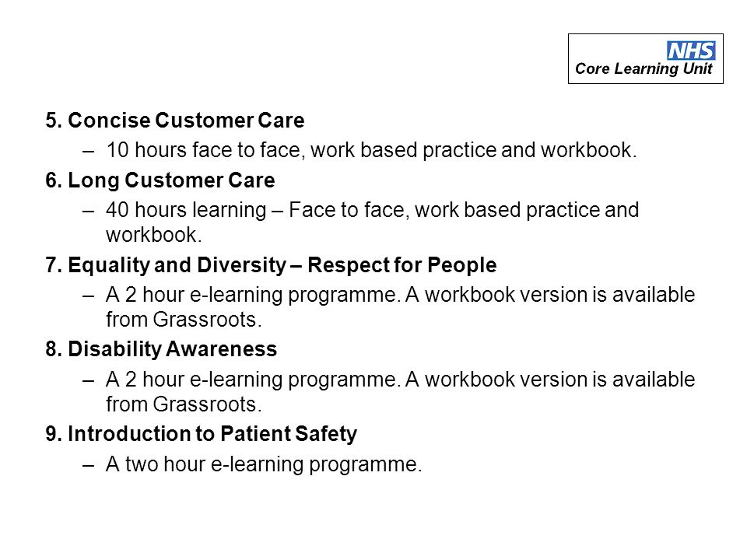Viewport: 747px width, 560px height.
Task: Select the Concise Customer Care heading
Action: [x=175, y=120]
